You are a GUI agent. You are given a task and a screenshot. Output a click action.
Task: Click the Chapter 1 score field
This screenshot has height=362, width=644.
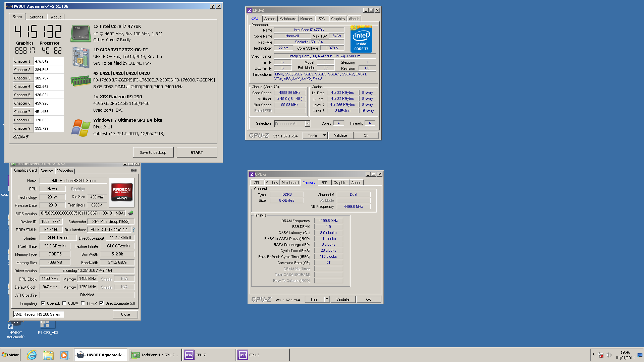tap(49, 61)
